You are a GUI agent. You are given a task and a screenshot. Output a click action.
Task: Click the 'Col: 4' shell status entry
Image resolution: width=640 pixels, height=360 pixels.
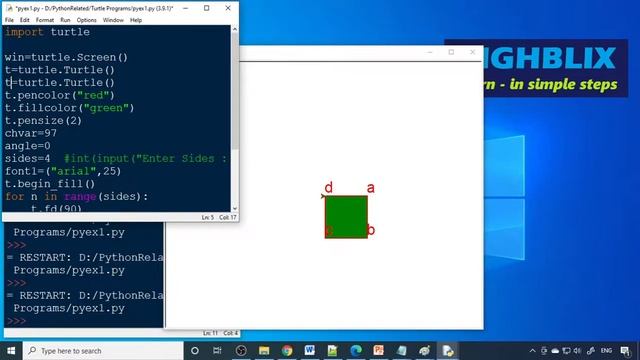pos(230,333)
